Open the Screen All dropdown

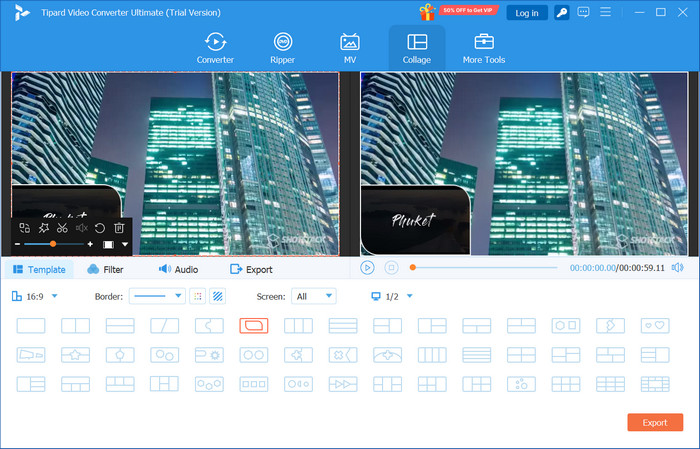tap(314, 296)
